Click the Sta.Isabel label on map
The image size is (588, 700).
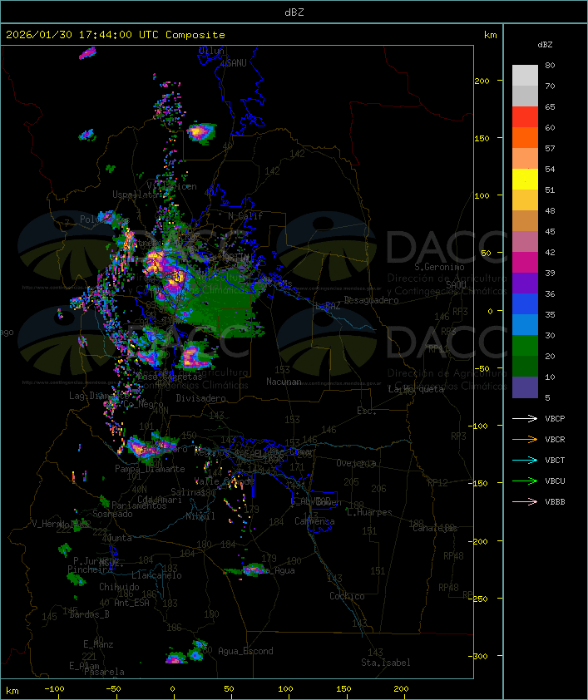386,663
